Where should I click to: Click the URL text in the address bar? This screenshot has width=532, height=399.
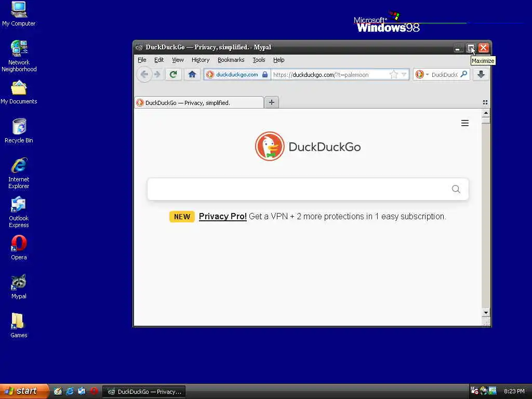click(321, 75)
